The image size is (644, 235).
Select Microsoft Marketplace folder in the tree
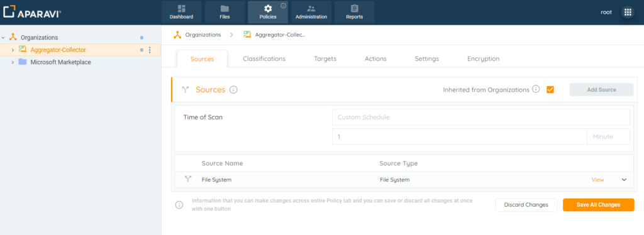coord(61,62)
